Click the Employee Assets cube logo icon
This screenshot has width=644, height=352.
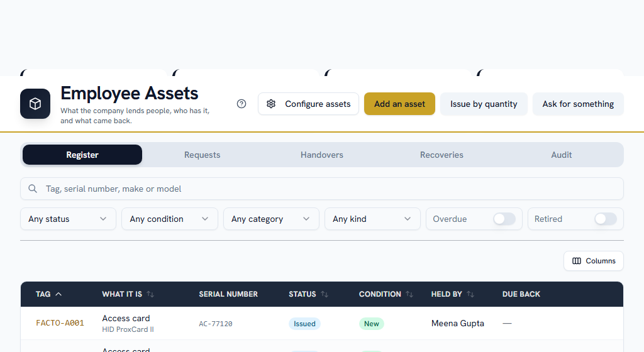35,104
